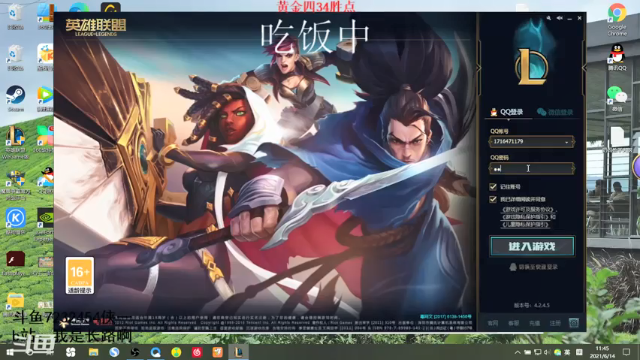The image size is (640, 360).
Task: Expand the system tray hidden icons chevron
Action: pyautogui.click(x=518, y=352)
